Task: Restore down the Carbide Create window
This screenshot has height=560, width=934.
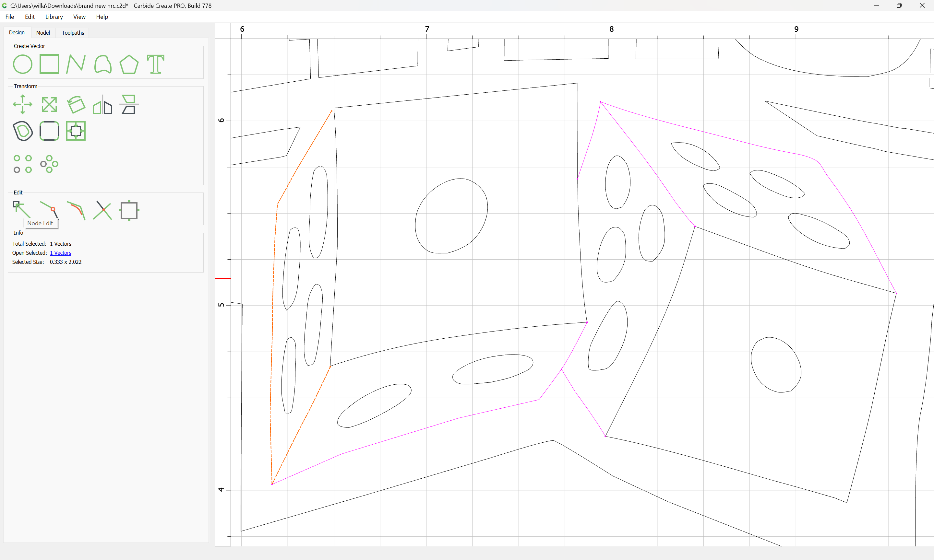Action: click(x=899, y=5)
